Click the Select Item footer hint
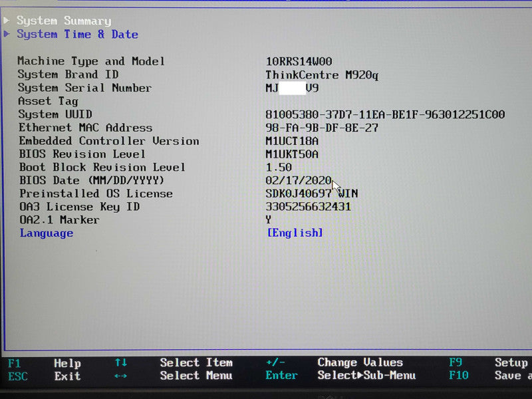Screen dimensions: 532x399 click(196, 362)
